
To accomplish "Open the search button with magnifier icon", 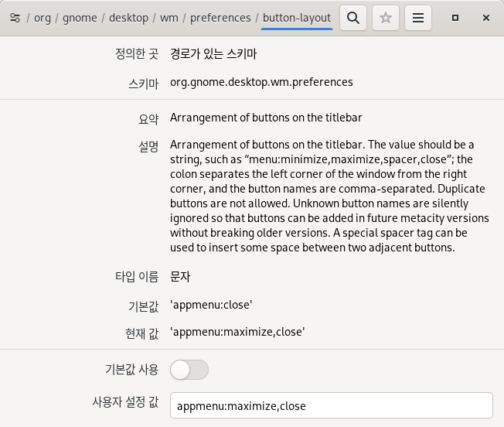I will [x=353, y=18].
